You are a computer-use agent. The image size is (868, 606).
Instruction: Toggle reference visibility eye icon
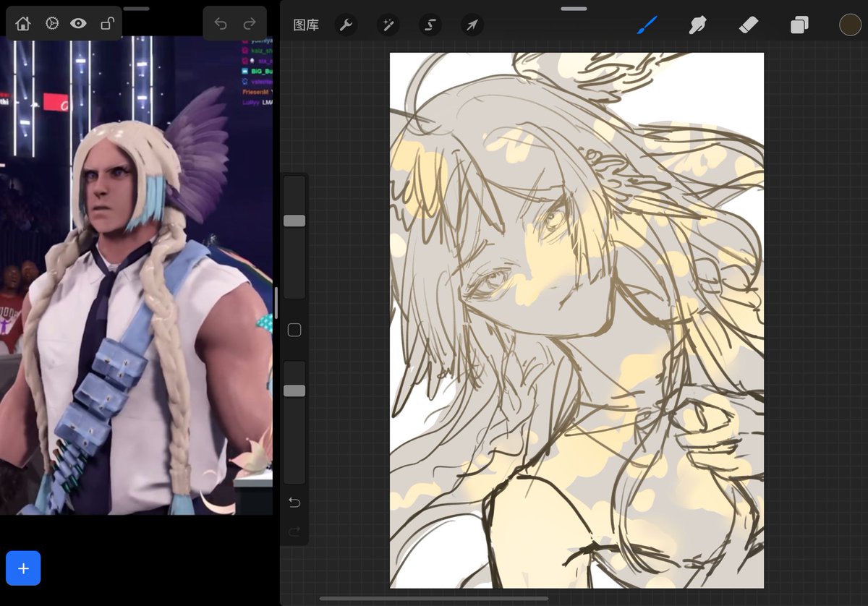pos(78,24)
